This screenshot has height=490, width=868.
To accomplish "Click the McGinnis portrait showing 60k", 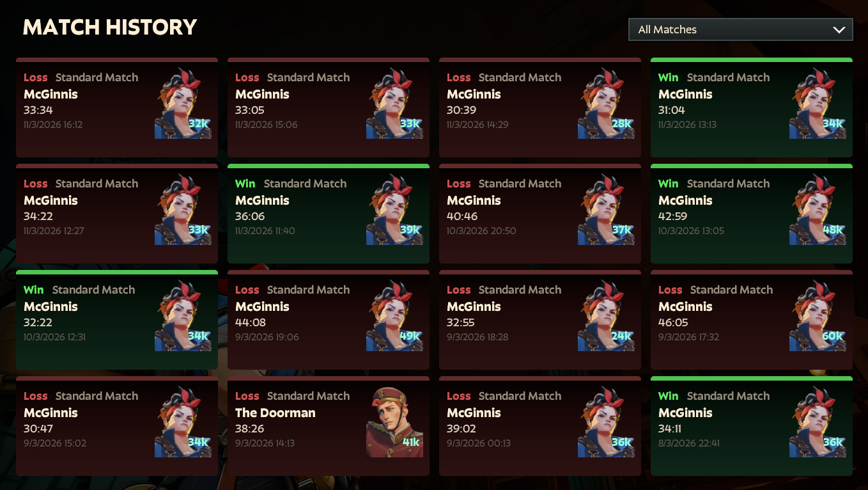I will (x=818, y=315).
